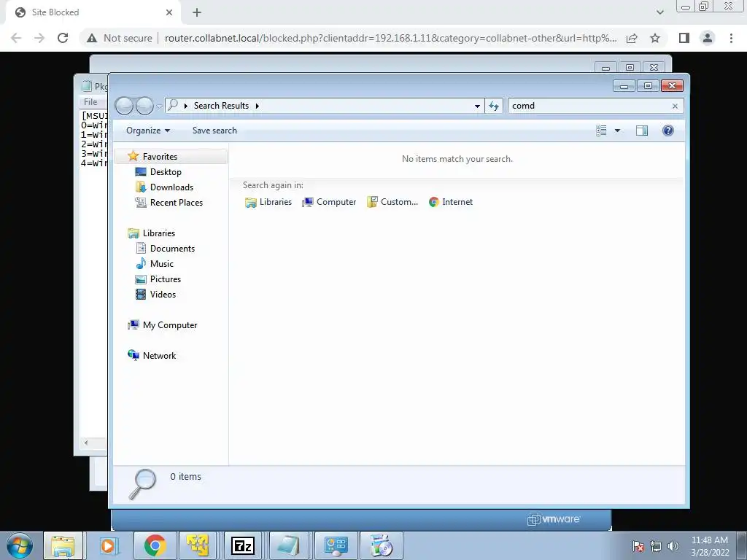The image size is (747, 560).
Task: Search again in Custom location
Action: (392, 202)
